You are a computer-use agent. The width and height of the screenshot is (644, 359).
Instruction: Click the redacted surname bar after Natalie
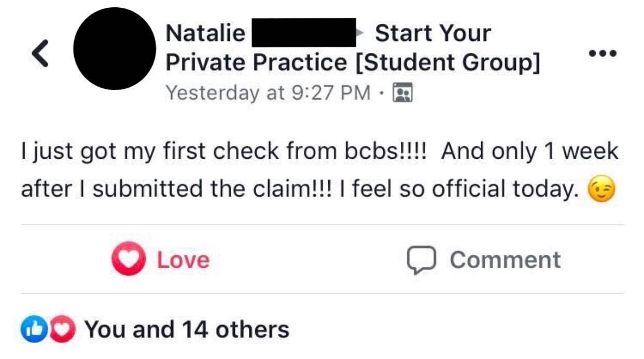click(304, 33)
